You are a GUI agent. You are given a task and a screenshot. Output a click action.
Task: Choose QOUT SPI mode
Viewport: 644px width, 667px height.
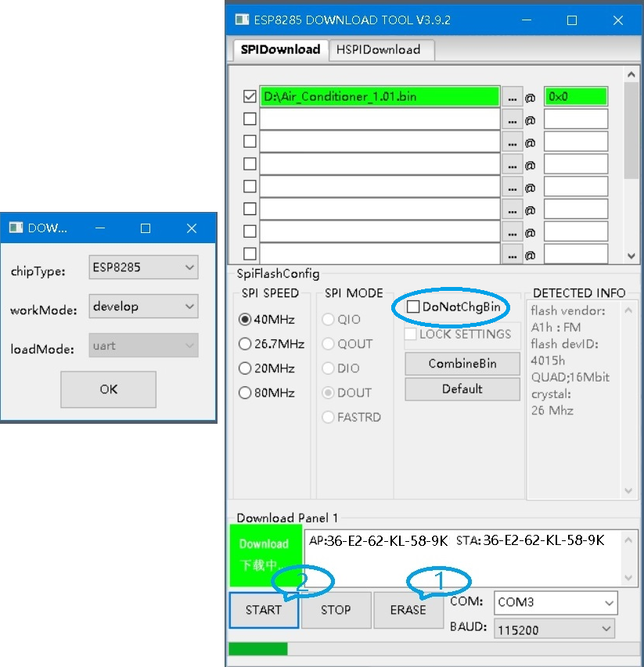328,343
